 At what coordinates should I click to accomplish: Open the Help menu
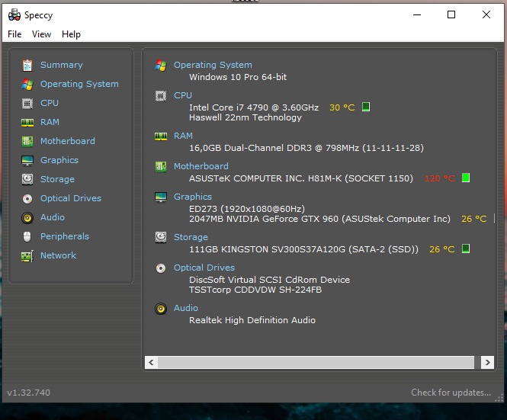point(71,34)
